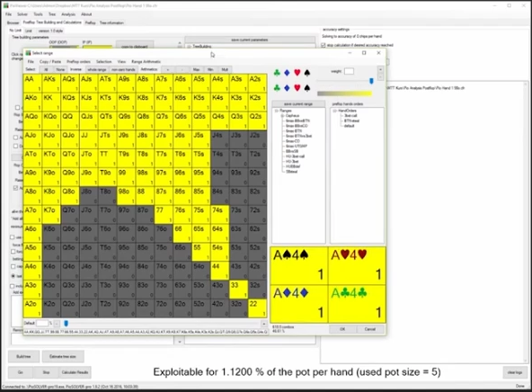Select the 6max BTN range in the tree

click(x=294, y=130)
